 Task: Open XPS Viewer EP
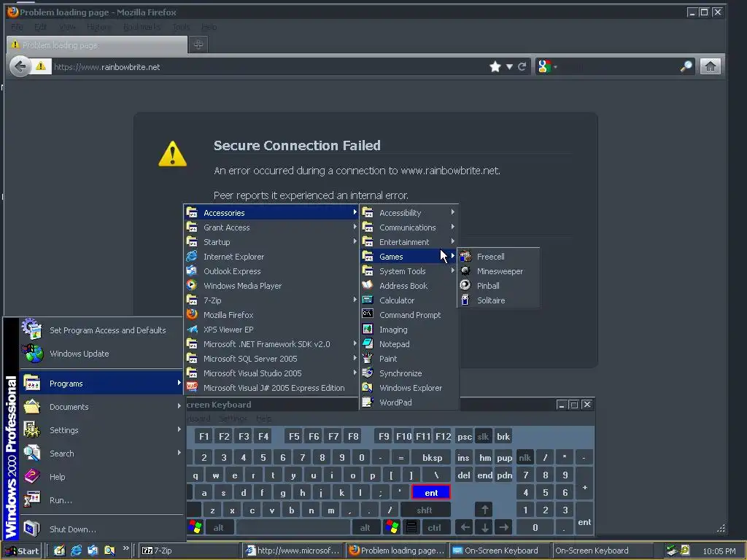tap(271, 330)
